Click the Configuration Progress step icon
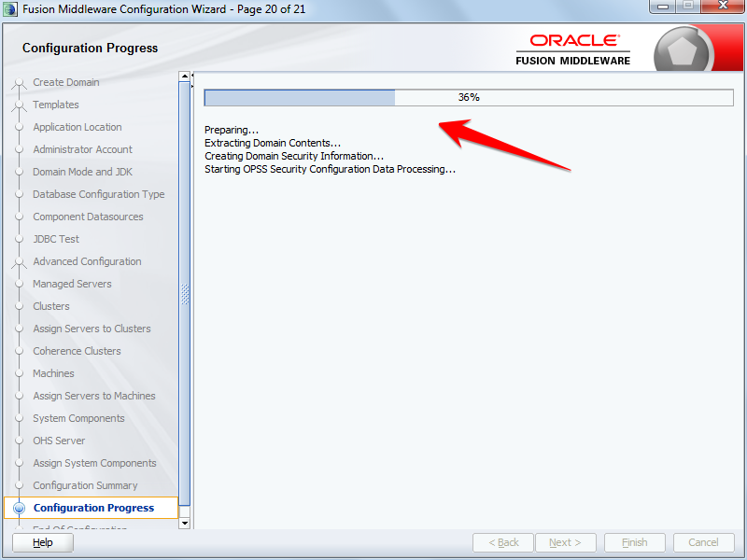Viewport: 747px width, 560px height. pyautogui.click(x=18, y=508)
